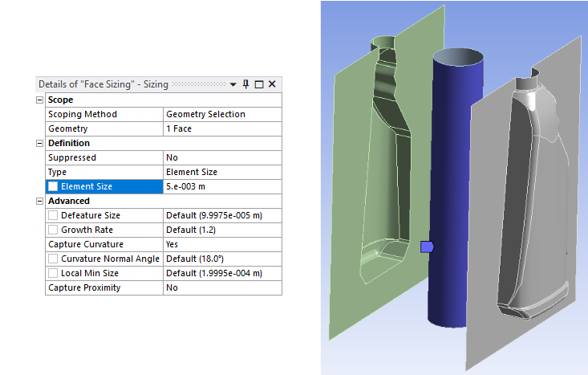Click the Scope section header
588x375 pixels.
pos(60,100)
